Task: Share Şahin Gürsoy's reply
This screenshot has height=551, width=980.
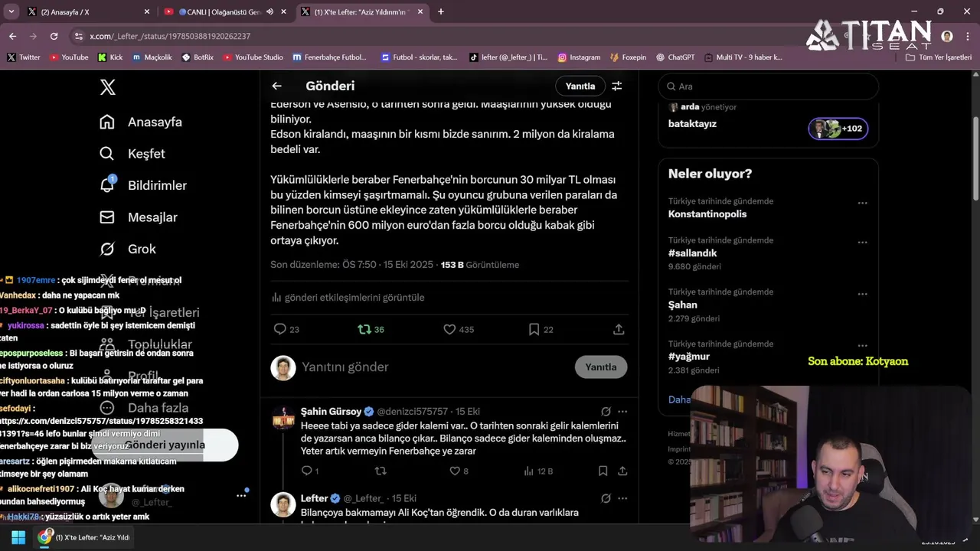Action: pyautogui.click(x=622, y=471)
